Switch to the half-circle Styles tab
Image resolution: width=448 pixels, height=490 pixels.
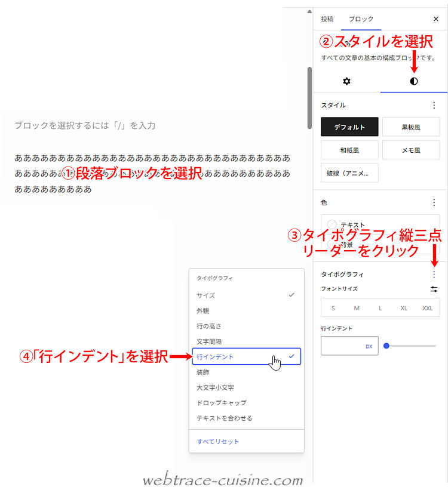click(x=413, y=82)
